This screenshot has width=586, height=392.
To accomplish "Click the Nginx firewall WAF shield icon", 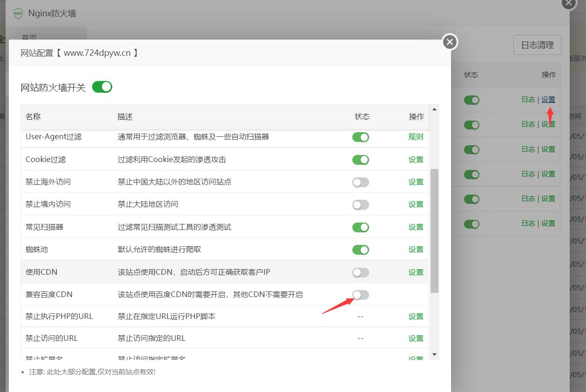I will (18, 13).
